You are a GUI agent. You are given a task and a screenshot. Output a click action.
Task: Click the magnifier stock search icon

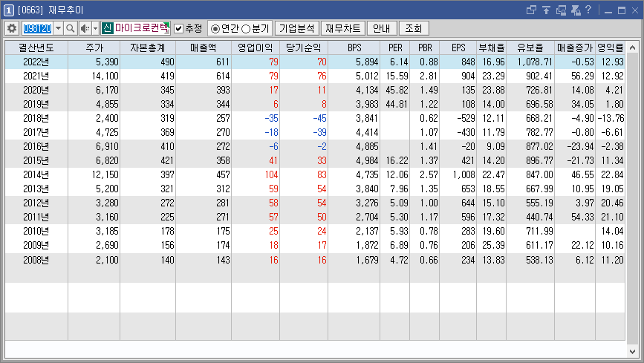pyautogui.click(x=71, y=28)
